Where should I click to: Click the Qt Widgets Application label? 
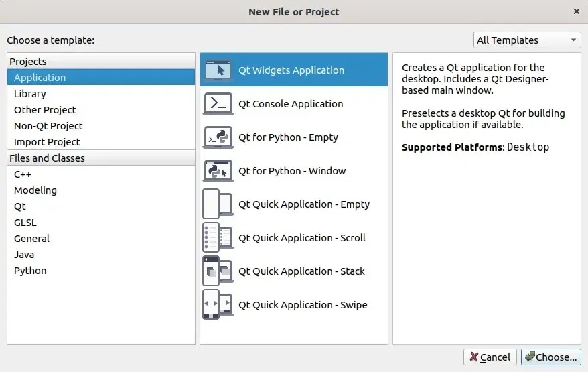[x=291, y=70]
